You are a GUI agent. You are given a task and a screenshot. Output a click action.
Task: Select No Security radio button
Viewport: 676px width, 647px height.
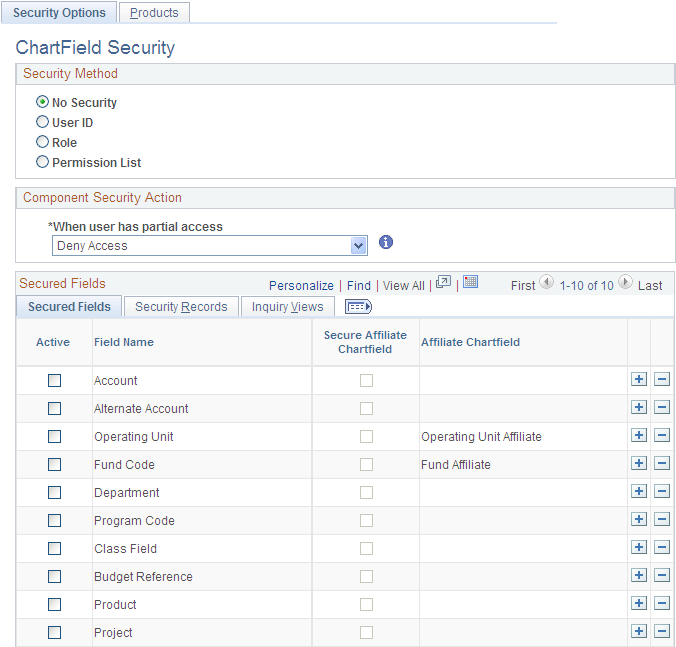(x=42, y=102)
